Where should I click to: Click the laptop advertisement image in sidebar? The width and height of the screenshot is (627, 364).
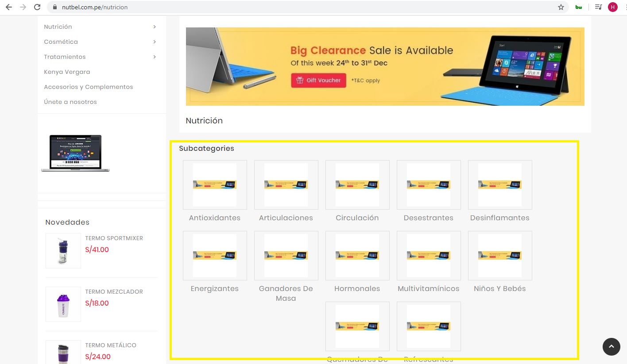point(75,153)
